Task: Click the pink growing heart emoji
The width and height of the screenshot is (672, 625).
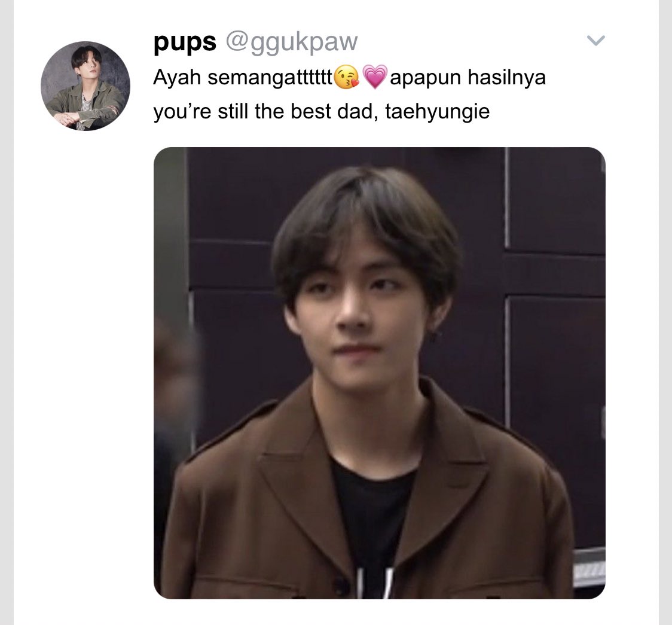Action: pos(375,77)
